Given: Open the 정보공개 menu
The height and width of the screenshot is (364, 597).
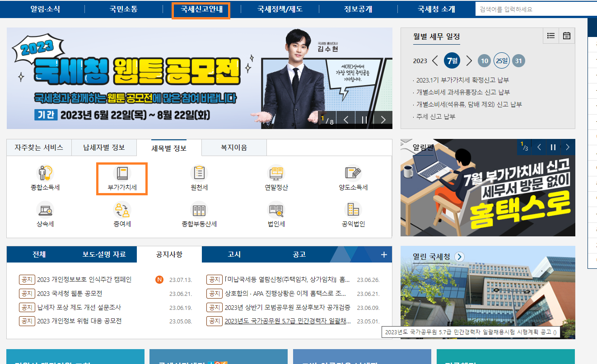Looking at the screenshot, I should point(358,9).
